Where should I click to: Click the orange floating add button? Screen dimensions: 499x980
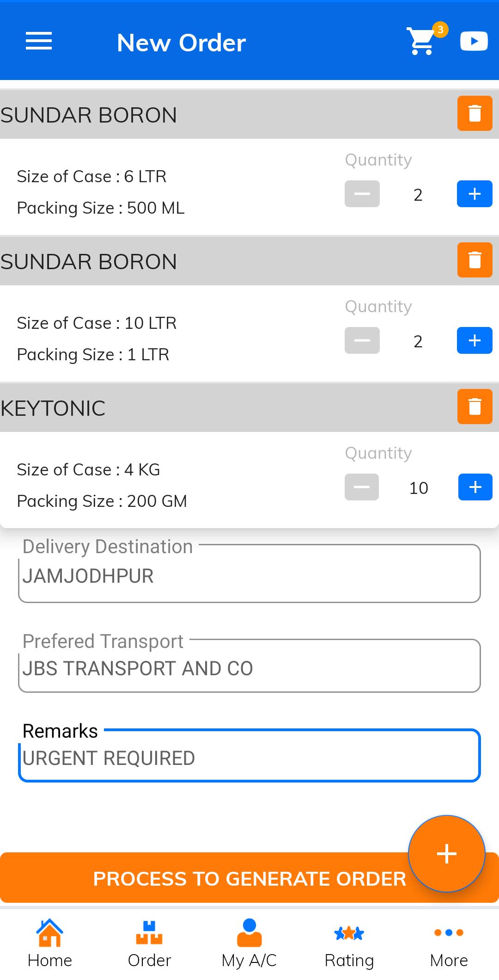point(447,853)
